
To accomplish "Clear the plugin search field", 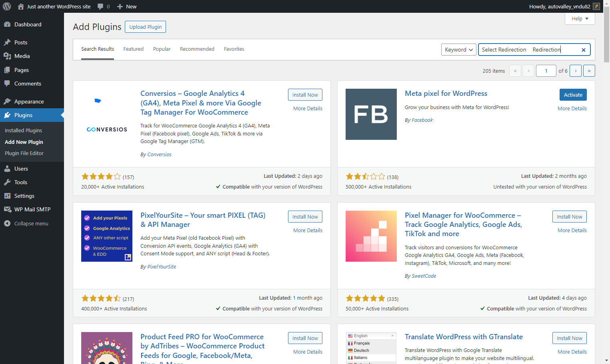I will click(583, 50).
